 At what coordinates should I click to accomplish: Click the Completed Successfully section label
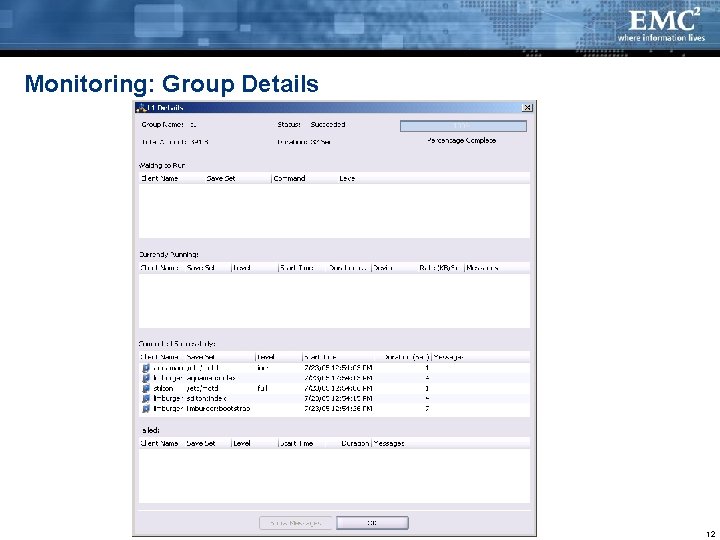tap(177, 344)
